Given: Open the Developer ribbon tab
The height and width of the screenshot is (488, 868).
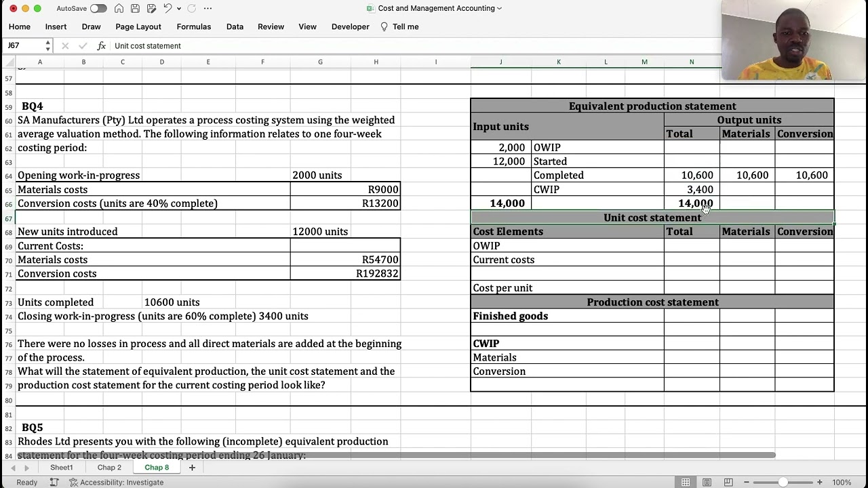Looking at the screenshot, I should (x=351, y=26).
